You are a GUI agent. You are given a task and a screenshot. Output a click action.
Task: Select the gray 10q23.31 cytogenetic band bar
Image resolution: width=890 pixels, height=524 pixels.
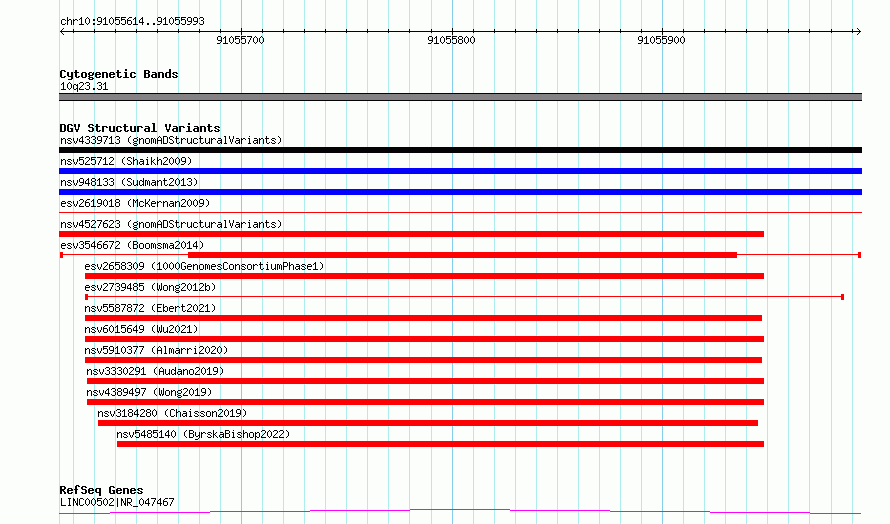[x=460, y=97]
